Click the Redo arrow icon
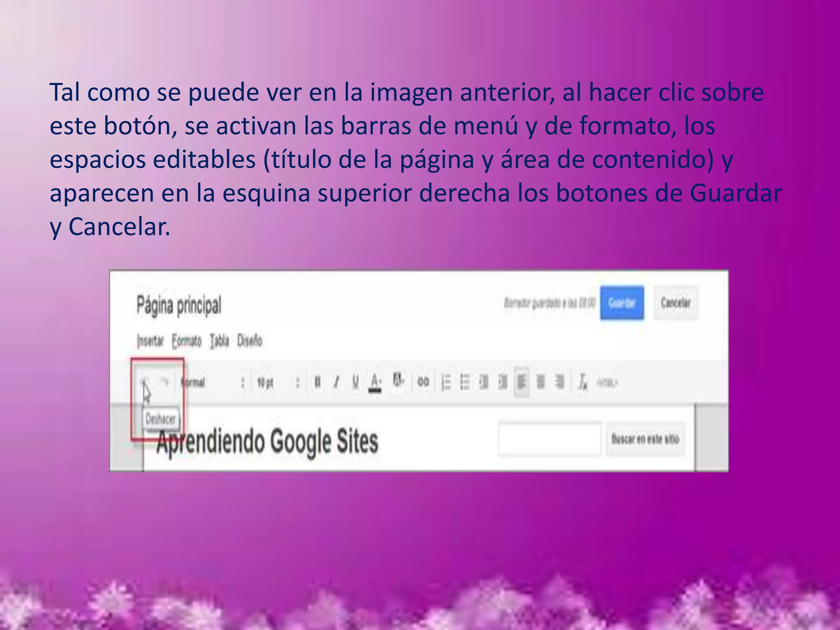Image resolution: width=840 pixels, height=630 pixels. click(164, 382)
